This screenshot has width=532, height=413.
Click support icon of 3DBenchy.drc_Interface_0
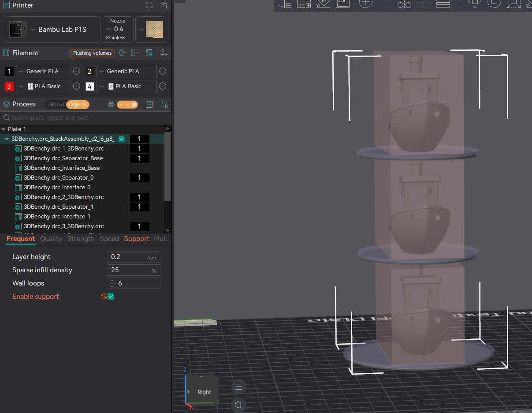(18, 188)
